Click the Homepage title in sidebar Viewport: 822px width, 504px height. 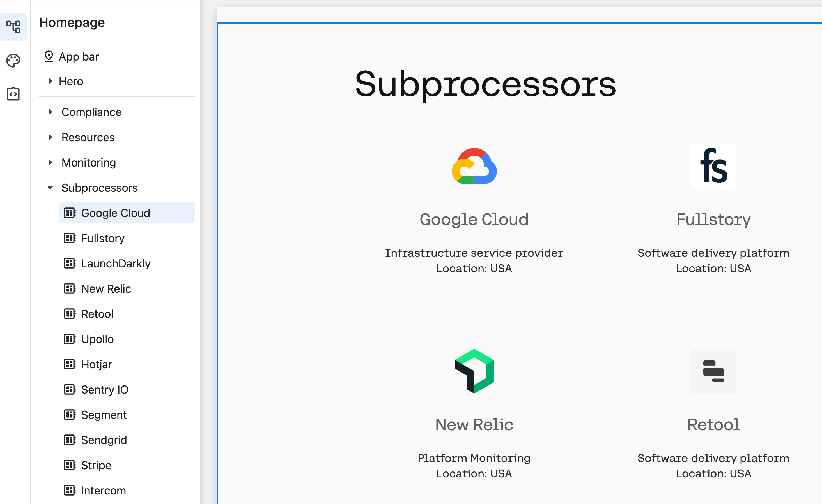[x=72, y=23]
